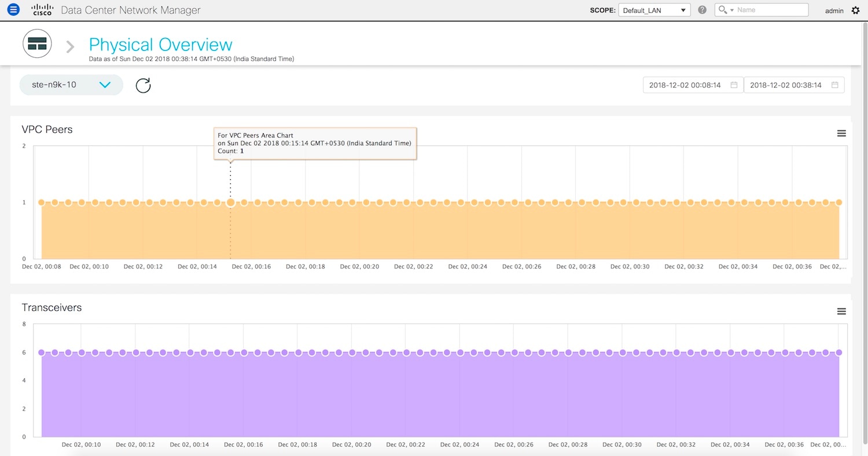This screenshot has width=868, height=456.
Task: Click the Physical Overview dashboard round icon
Action: [x=37, y=44]
